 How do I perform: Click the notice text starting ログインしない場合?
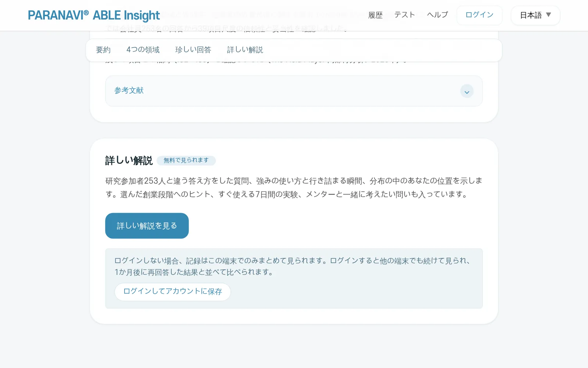(293, 266)
